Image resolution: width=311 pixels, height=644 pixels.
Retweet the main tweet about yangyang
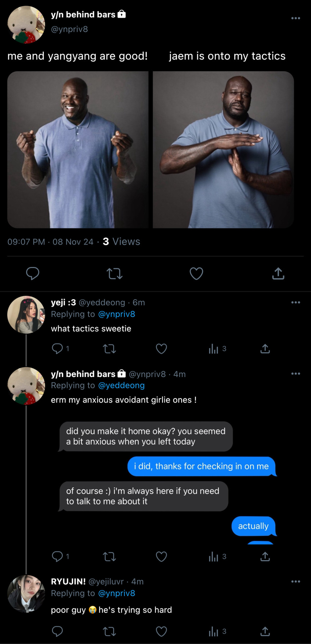(x=114, y=274)
